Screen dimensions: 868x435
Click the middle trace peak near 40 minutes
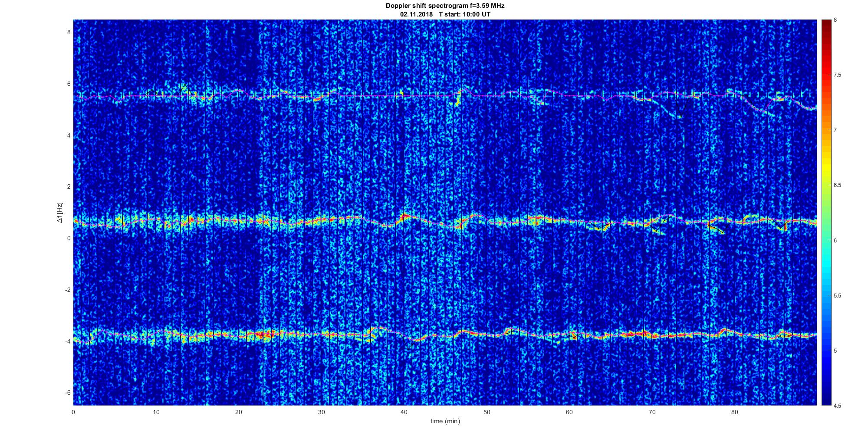(x=405, y=215)
